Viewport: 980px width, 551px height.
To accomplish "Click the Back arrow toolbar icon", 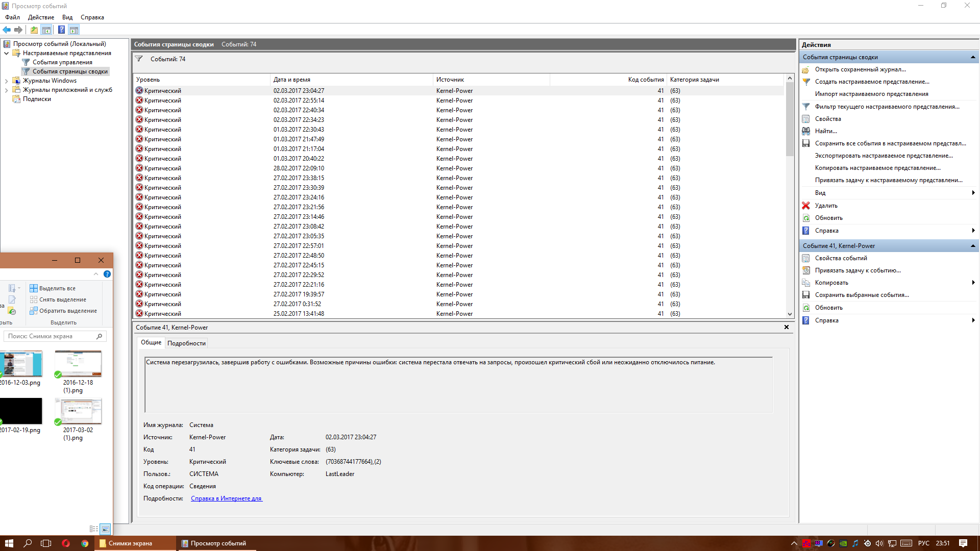I will click(x=7, y=30).
